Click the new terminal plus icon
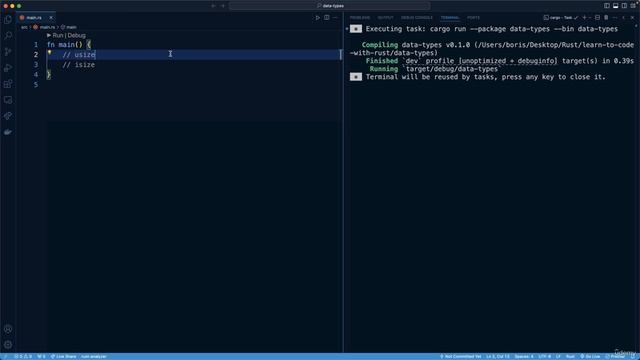 584,18
